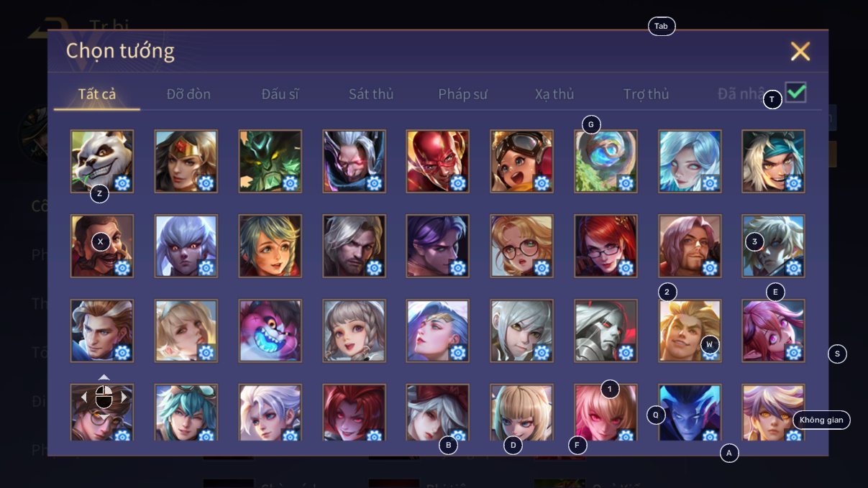Select the white panda hero portrait
Screen dimensions: 868x488
point(102,161)
